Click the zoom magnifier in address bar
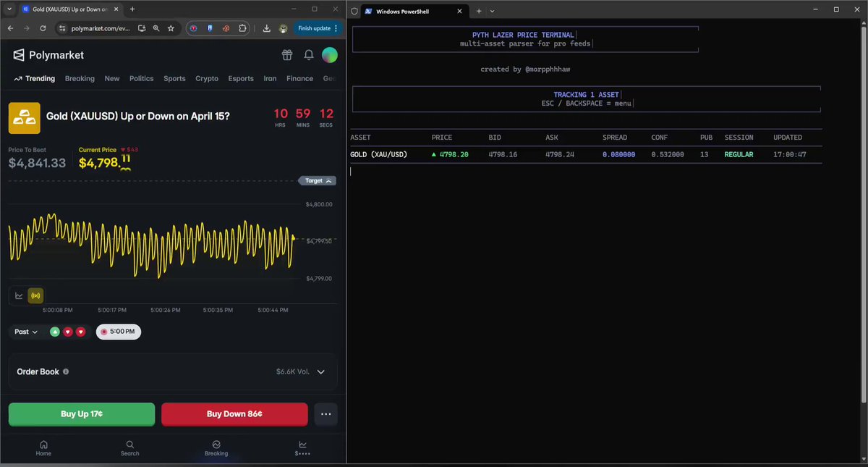 tap(156, 28)
